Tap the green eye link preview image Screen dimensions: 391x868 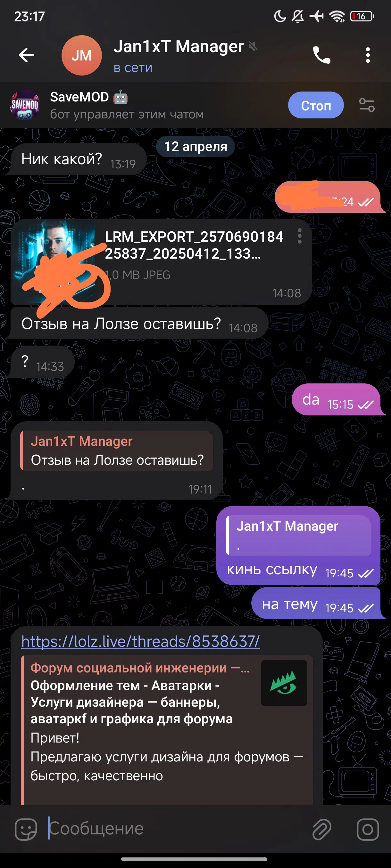tap(284, 683)
